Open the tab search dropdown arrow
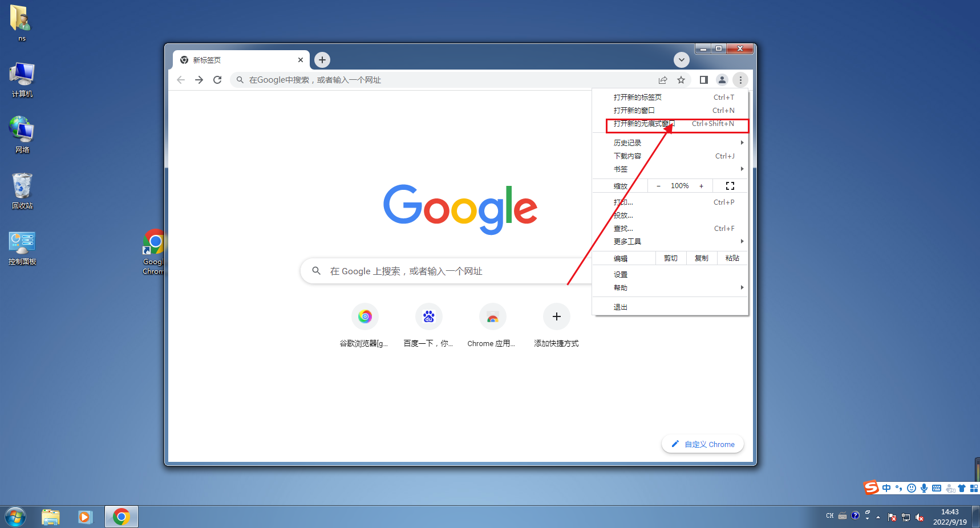The width and height of the screenshot is (980, 528). [682, 59]
